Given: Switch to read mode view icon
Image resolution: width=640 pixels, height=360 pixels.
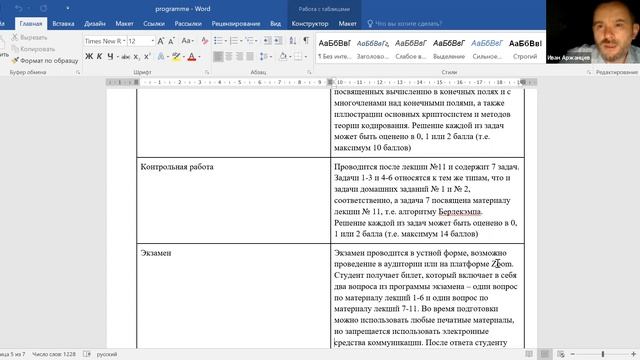Looking at the screenshot, I should pyautogui.click(x=529, y=354).
